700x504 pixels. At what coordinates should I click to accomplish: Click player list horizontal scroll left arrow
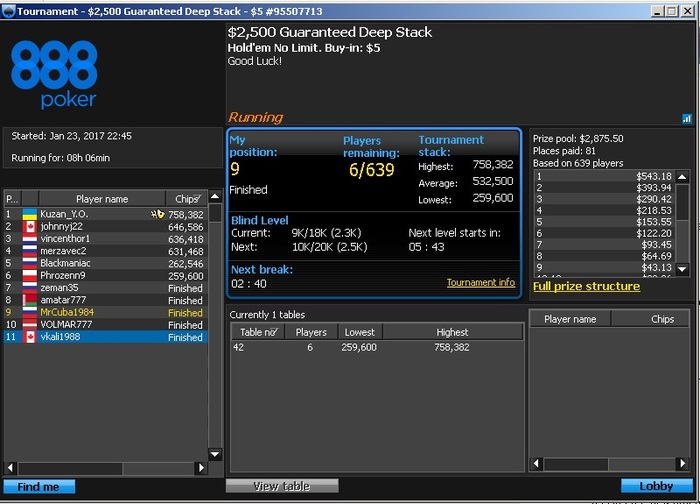pyautogui.click(x=10, y=468)
